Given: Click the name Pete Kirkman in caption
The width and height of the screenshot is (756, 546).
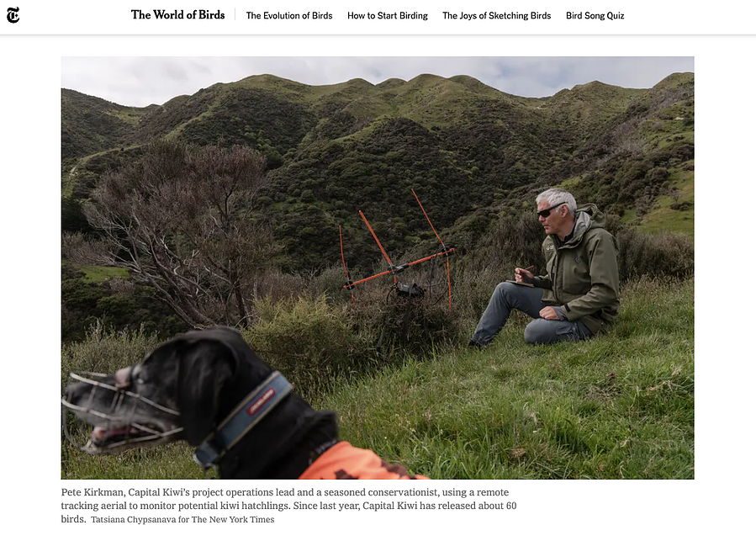Looking at the screenshot, I should (x=93, y=492).
